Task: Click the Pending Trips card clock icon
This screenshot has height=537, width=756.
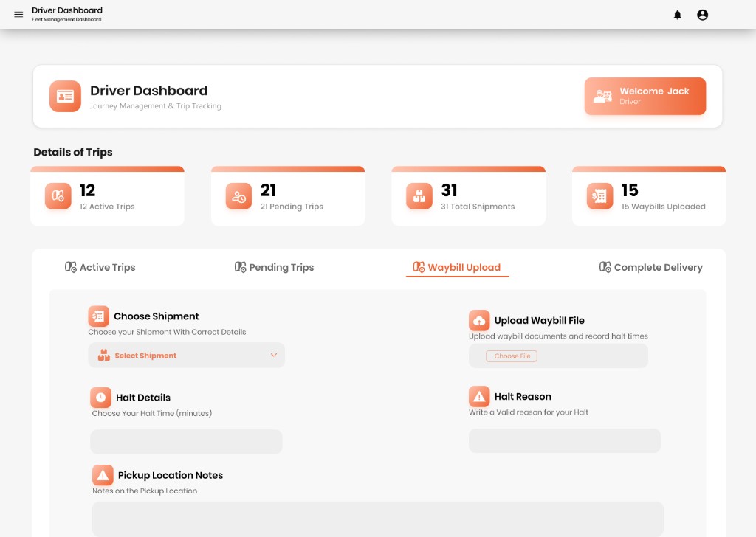Action: pyautogui.click(x=238, y=196)
